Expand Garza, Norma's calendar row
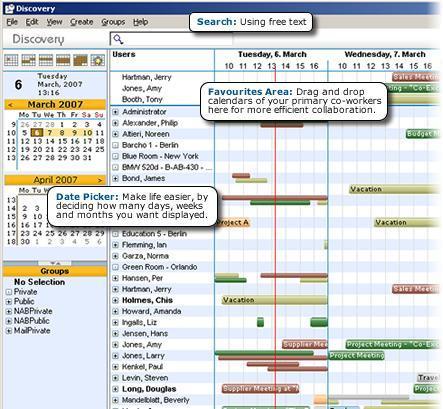 [115, 256]
